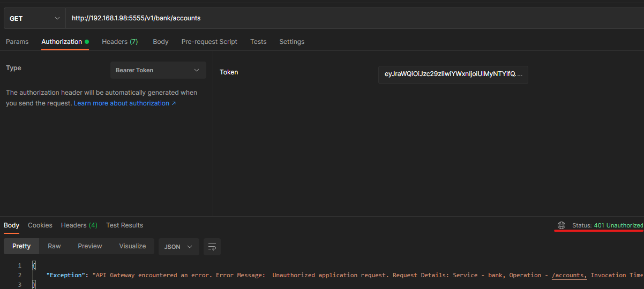Open the JSON format dropdown
644x289 pixels.
(x=178, y=247)
